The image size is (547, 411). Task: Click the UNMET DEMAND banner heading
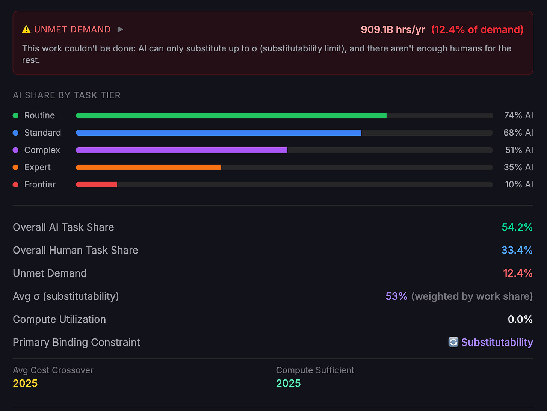(x=72, y=29)
